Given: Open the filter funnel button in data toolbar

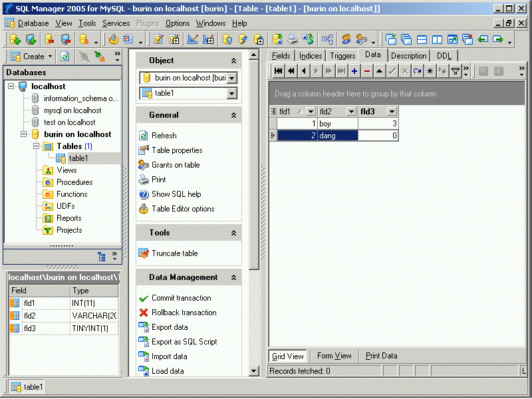Looking at the screenshot, I should point(456,71).
